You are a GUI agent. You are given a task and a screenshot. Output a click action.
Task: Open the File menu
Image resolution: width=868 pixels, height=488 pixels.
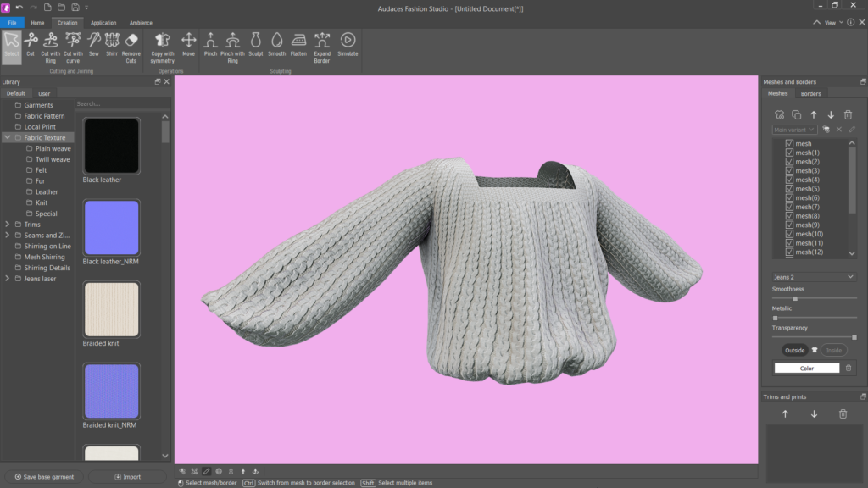pyautogui.click(x=12, y=23)
